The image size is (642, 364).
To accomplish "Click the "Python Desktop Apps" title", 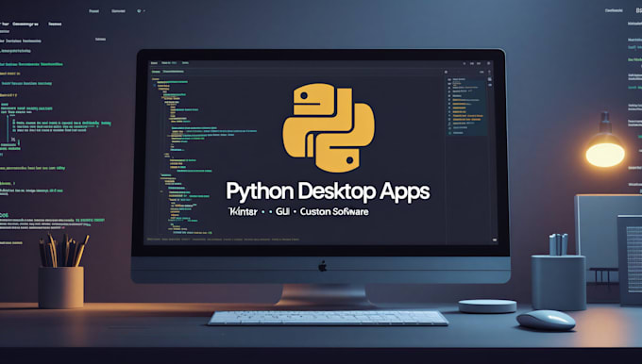I will (328, 191).
